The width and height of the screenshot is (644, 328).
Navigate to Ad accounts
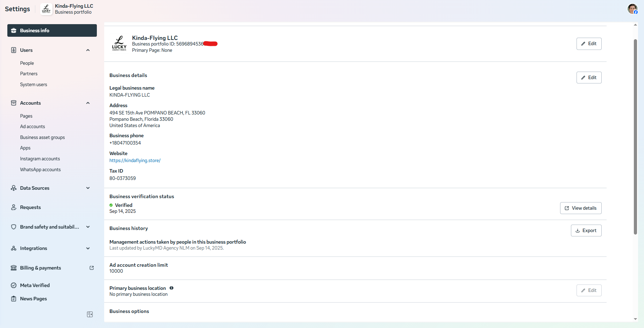33,126
